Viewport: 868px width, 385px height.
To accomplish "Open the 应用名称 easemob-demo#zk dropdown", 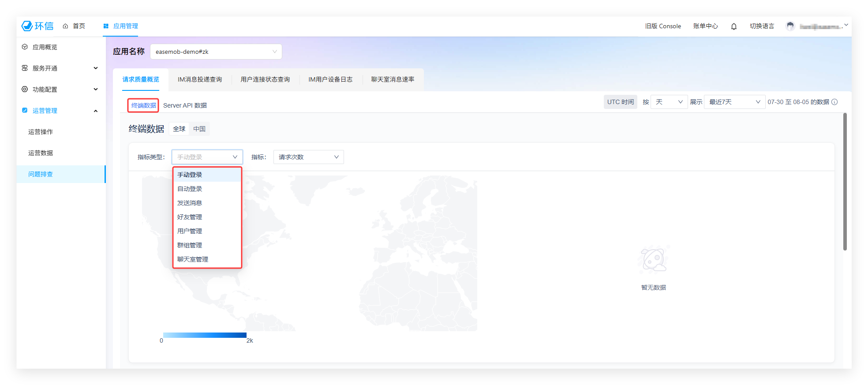I will (x=216, y=52).
